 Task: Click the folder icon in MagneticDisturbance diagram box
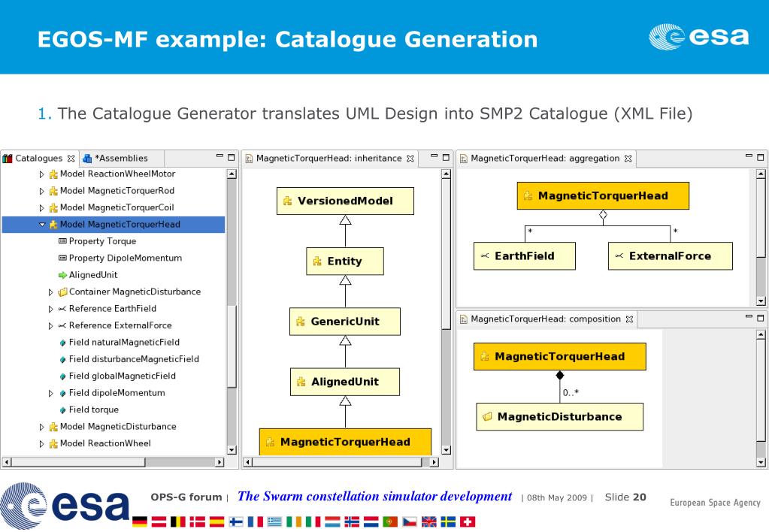tap(488, 417)
